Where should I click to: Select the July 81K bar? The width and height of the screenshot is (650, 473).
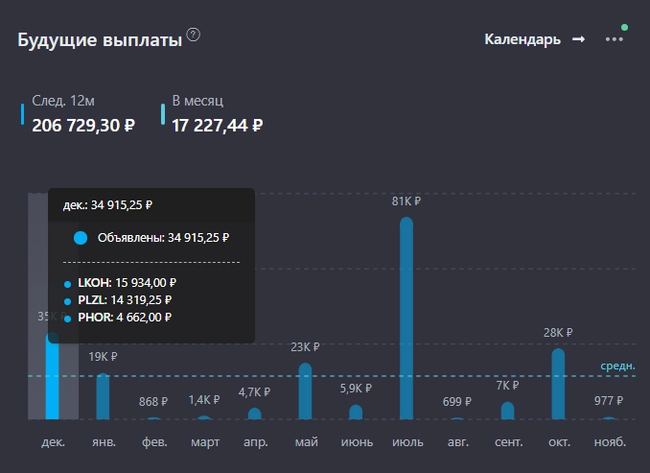tap(406, 318)
